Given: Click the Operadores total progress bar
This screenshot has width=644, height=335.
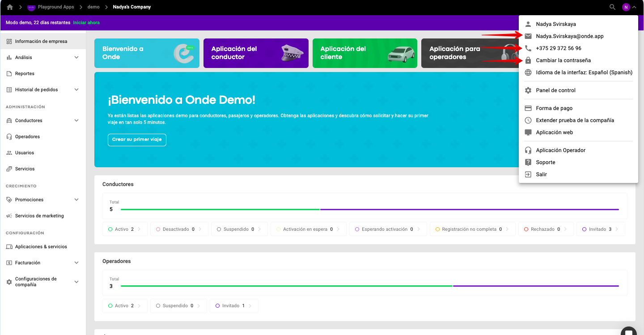Looking at the screenshot, I should 369,286.
